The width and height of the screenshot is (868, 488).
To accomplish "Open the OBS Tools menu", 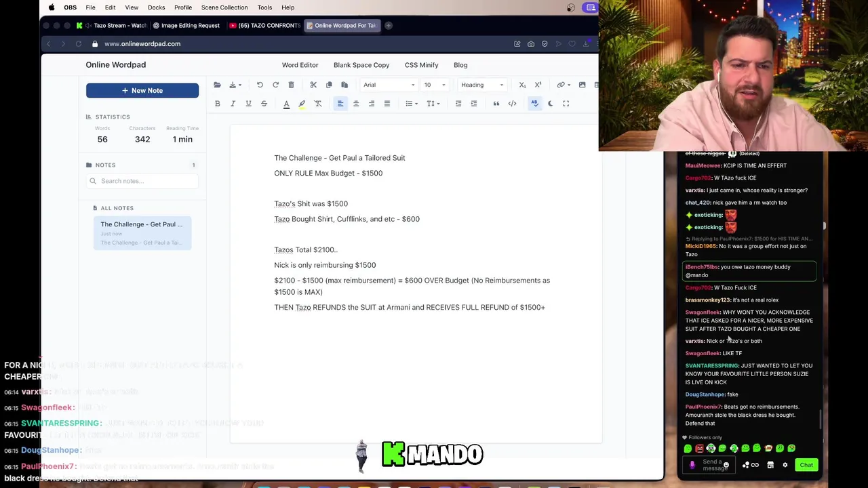I will [x=264, y=7].
